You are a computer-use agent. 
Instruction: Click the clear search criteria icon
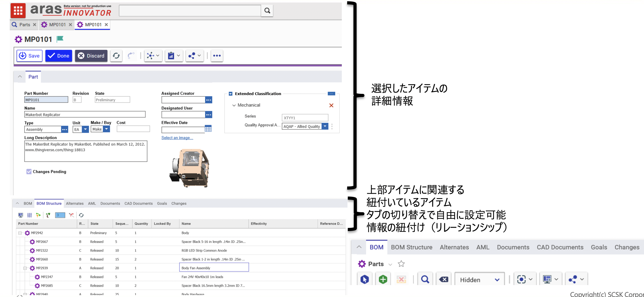click(443, 279)
